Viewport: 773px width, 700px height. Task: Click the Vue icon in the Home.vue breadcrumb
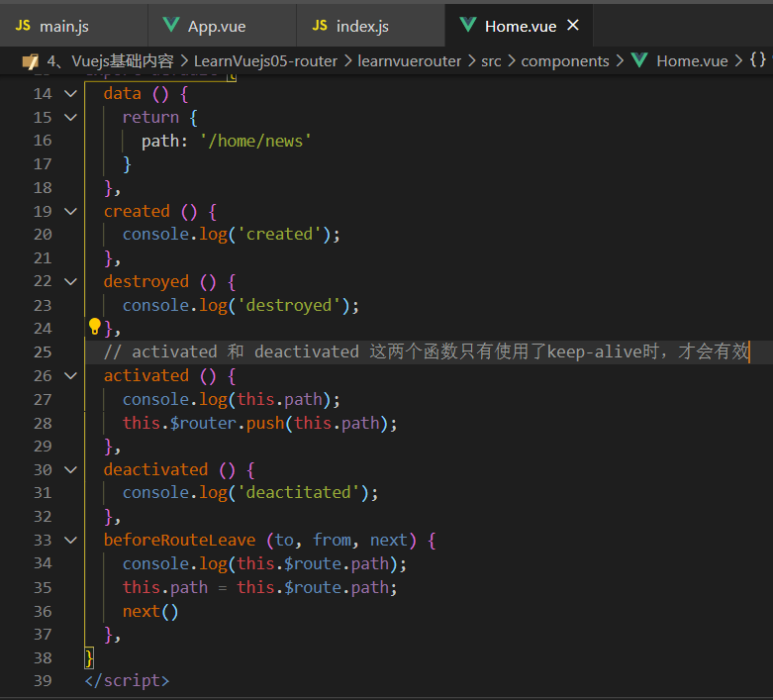click(639, 60)
